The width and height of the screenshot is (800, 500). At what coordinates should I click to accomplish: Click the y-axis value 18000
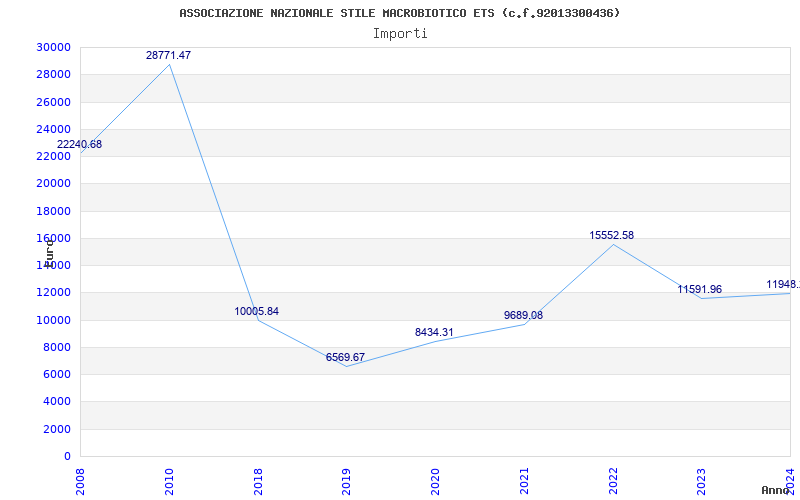tap(54, 211)
